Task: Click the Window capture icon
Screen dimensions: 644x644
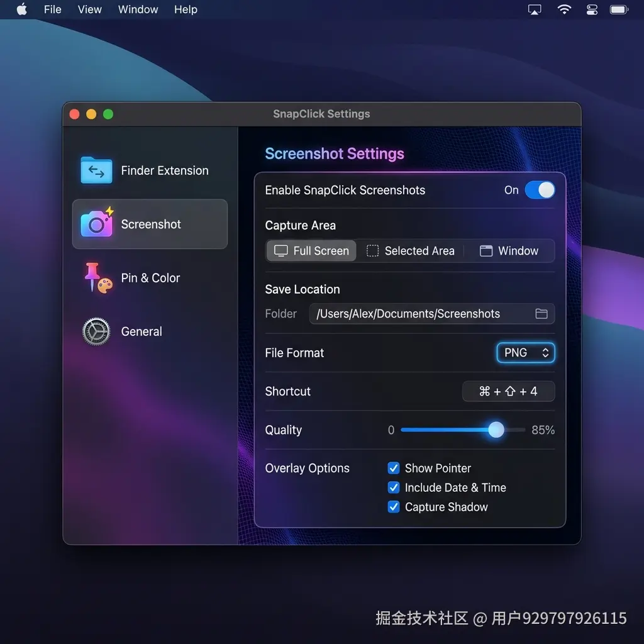Action: (486, 251)
